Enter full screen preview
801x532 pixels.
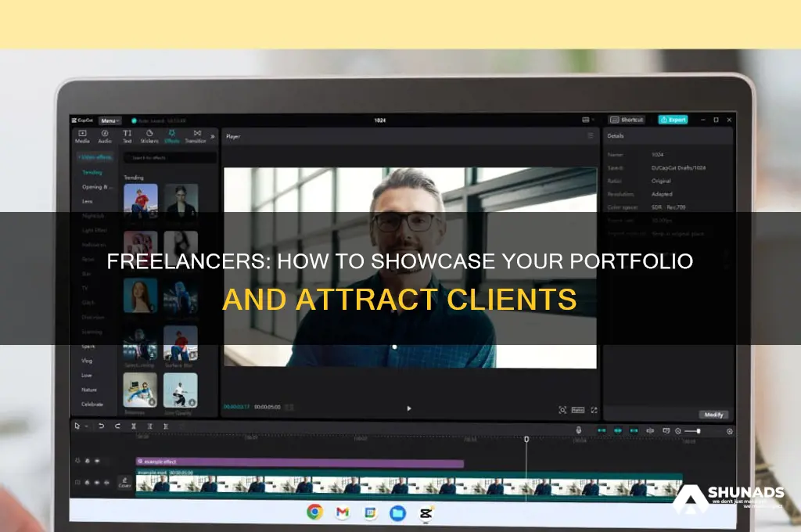594,410
